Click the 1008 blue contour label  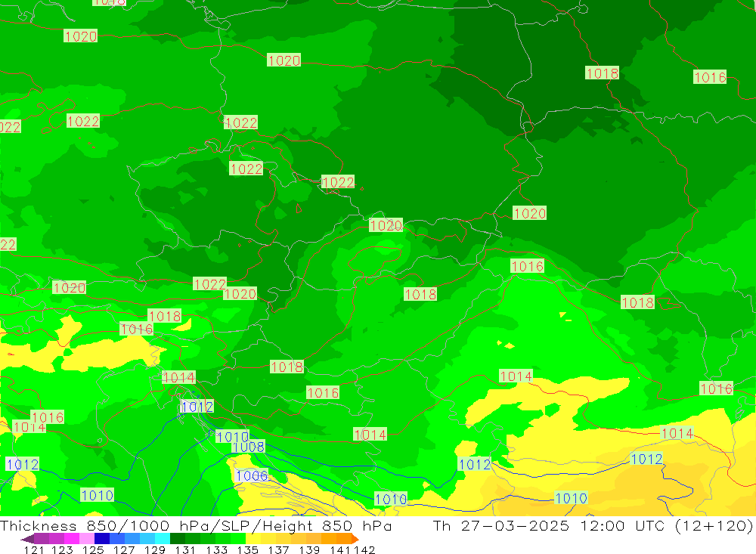click(248, 447)
